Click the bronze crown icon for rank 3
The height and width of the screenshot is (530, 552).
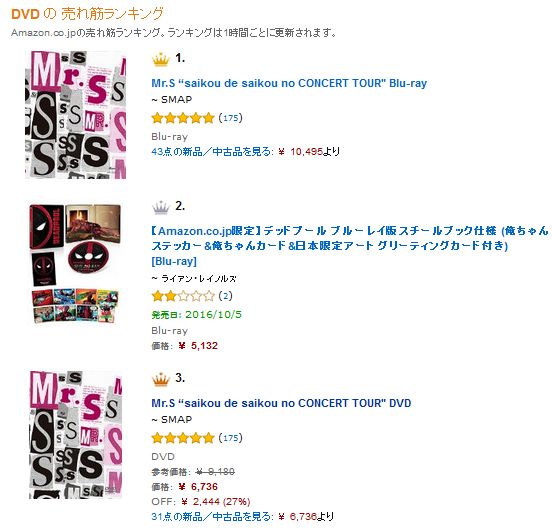tap(161, 379)
